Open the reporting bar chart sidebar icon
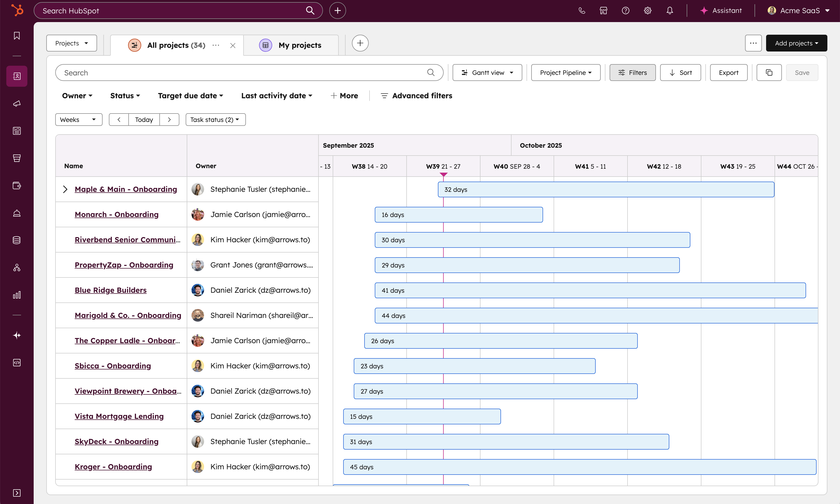 click(17, 295)
